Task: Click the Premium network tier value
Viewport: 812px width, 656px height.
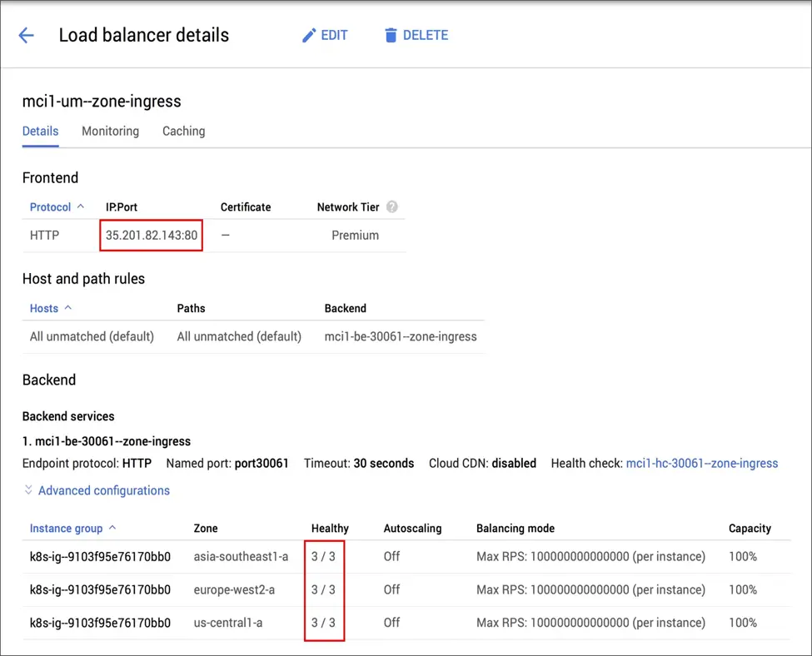Action: tap(356, 236)
